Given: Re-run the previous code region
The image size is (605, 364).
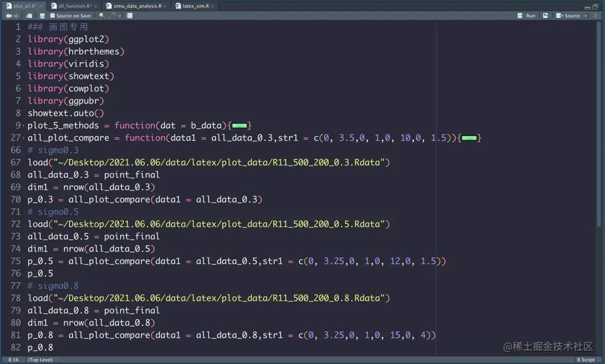Looking at the screenshot, I should click(x=546, y=16).
